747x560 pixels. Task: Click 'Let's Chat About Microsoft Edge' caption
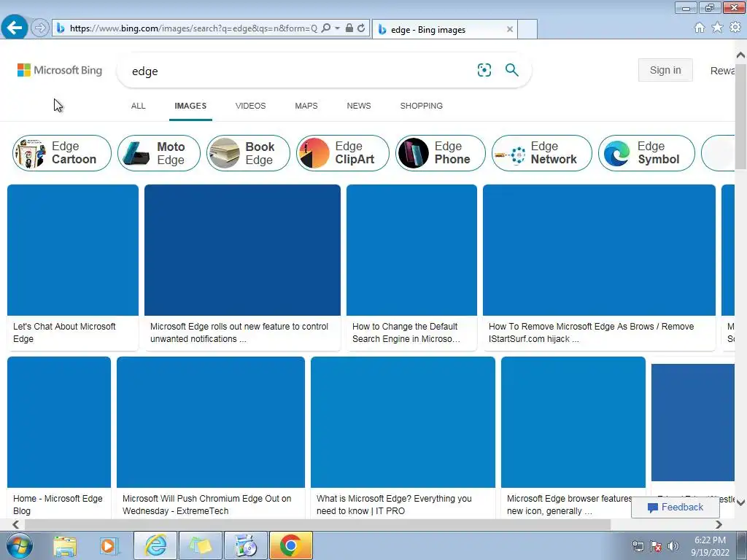pos(64,332)
